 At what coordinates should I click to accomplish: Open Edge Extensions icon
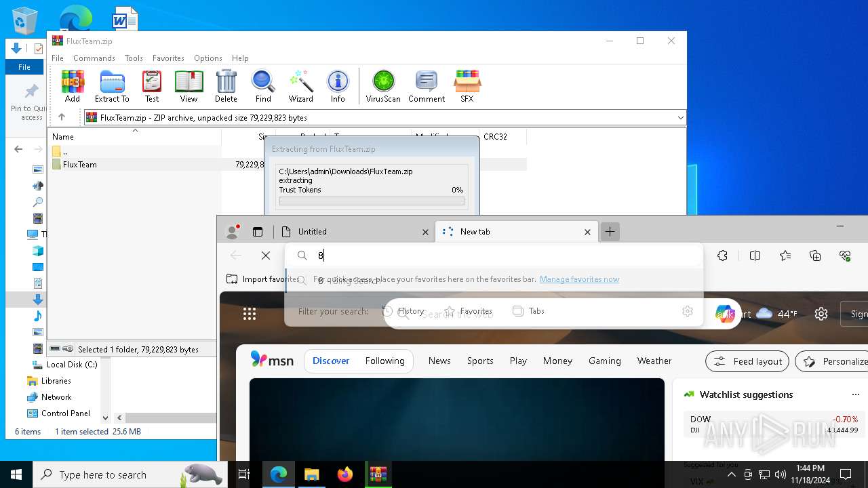click(722, 256)
